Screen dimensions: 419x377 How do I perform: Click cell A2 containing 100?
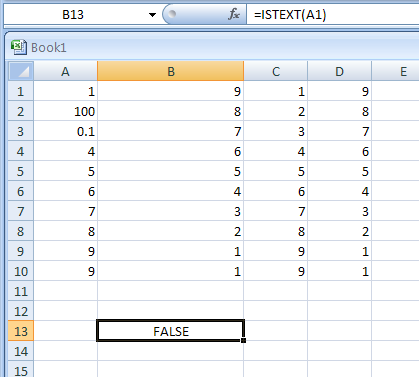click(x=66, y=111)
